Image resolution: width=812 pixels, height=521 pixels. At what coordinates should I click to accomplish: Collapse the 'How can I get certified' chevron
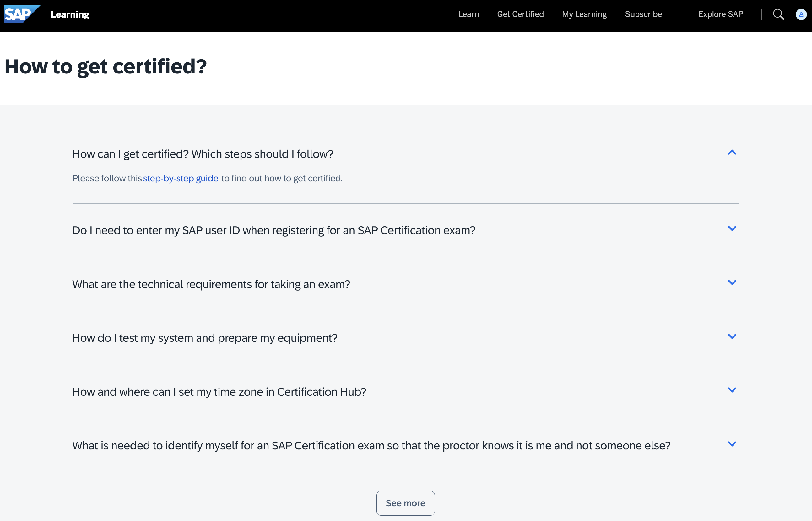pyautogui.click(x=732, y=153)
